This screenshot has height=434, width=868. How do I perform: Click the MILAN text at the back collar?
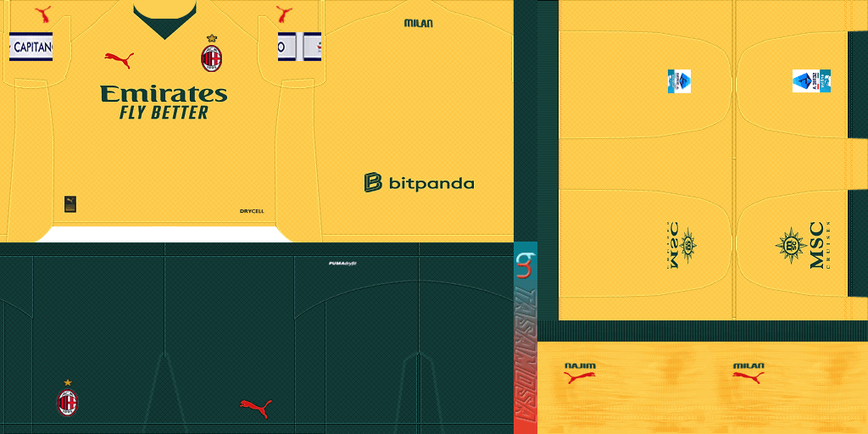(419, 23)
